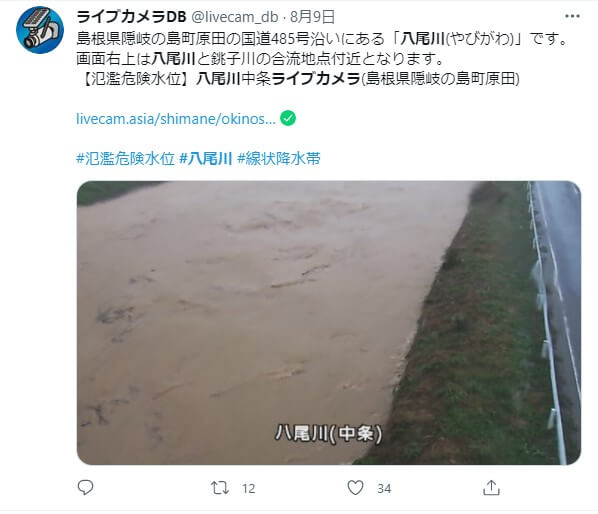Image resolution: width=598 pixels, height=514 pixels.
Task: Open hashtag #氾濫危険水位
Action: (125, 158)
